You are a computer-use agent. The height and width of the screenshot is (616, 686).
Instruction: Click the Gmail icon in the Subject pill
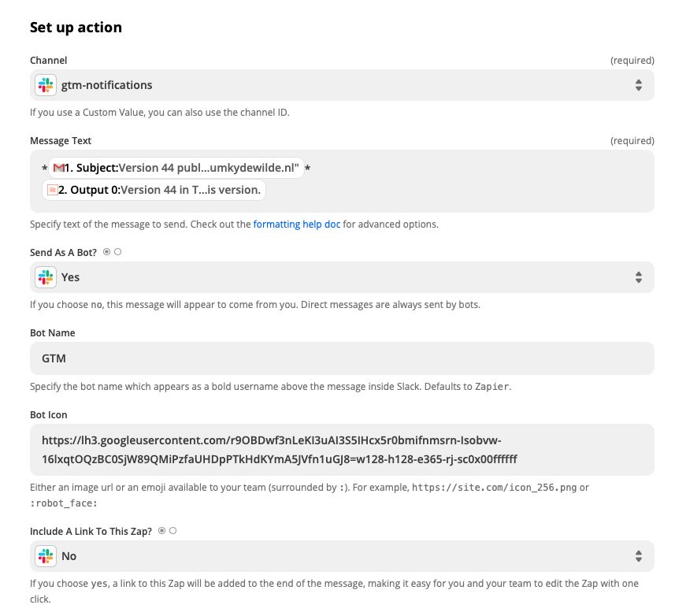pyautogui.click(x=58, y=168)
